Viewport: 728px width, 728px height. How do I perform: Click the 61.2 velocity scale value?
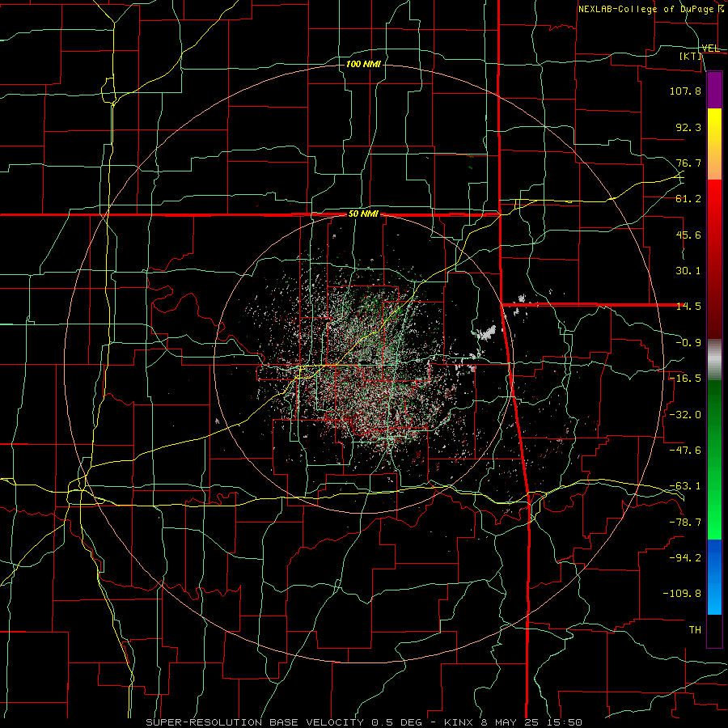688,199
